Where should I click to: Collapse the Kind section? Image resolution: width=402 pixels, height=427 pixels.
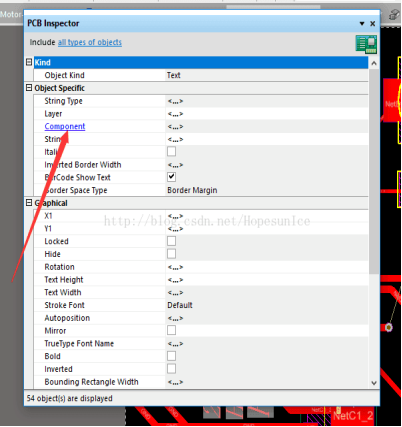click(x=29, y=62)
